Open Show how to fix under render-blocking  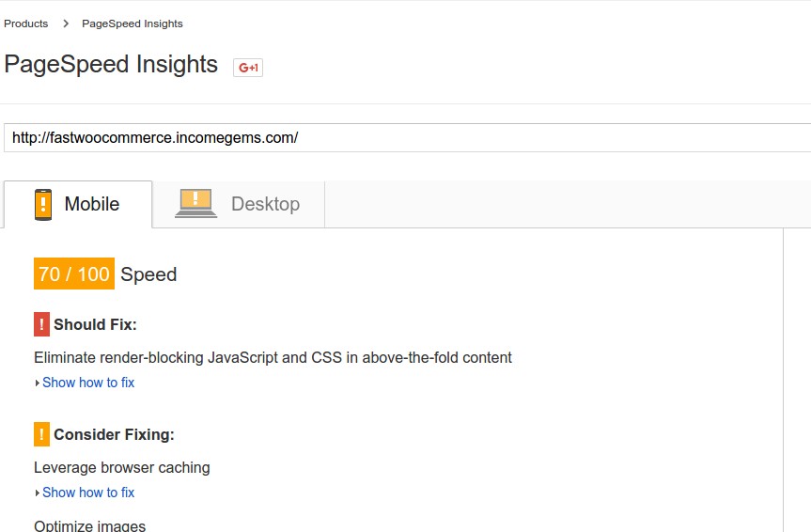(x=88, y=383)
